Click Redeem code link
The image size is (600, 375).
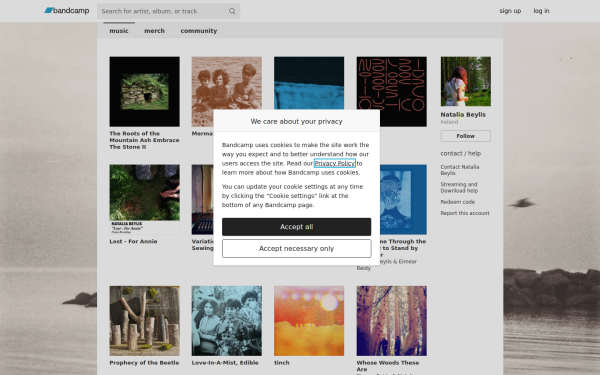457,202
